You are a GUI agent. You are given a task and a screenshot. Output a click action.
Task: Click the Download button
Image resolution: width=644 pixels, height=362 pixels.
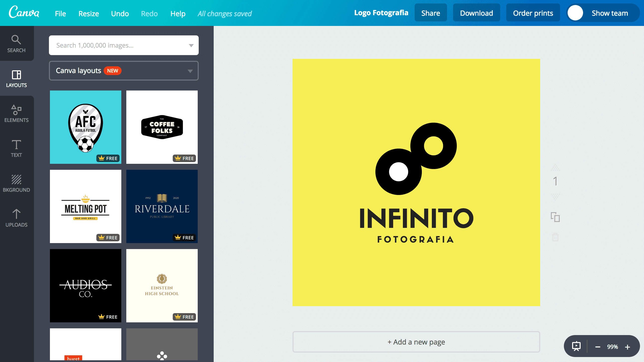476,13
